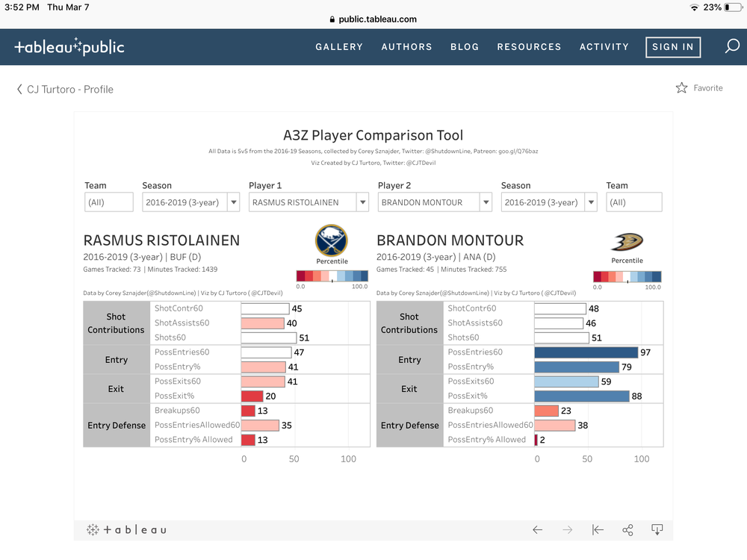The image size is (747, 560).
Task: Open the search magnifier icon
Action: 732,46
